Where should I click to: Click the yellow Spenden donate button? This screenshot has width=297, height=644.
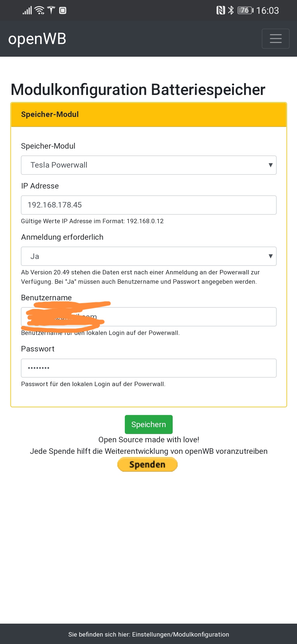tap(147, 465)
